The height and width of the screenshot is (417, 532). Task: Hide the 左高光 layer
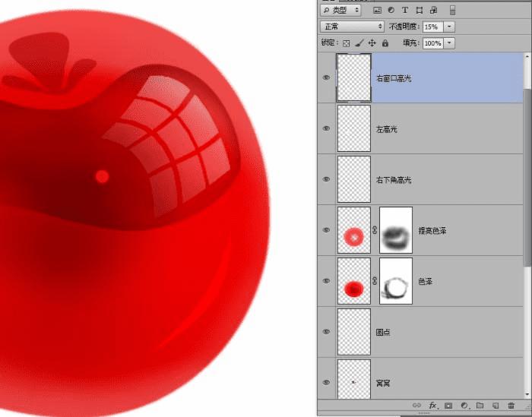pyautogui.click(x=326, y=128)
